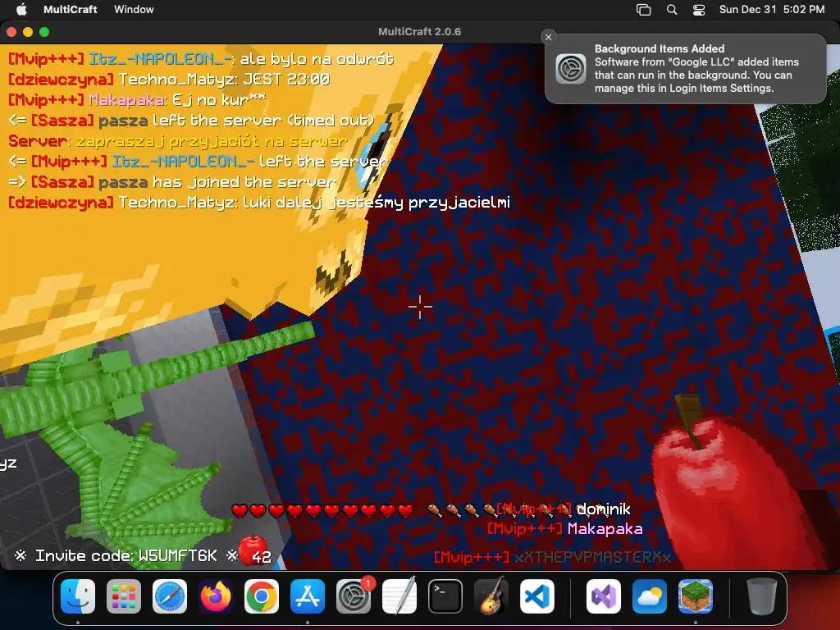Image resolution: width=840 pixels, height=630 pixels.
Task: Dismiss the Background Items Added notification
Action: point(548,37)
